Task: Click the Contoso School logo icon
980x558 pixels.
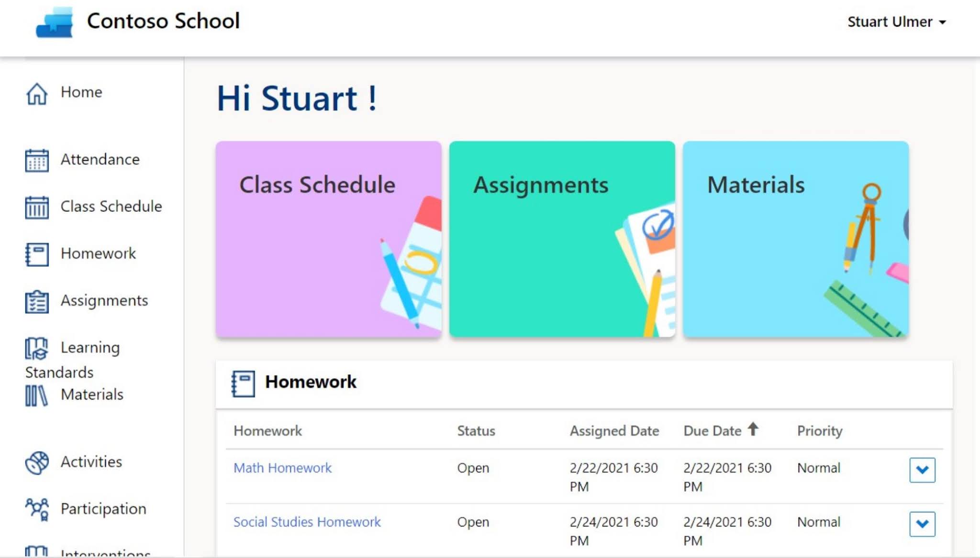Action: [x=55, y=23]
